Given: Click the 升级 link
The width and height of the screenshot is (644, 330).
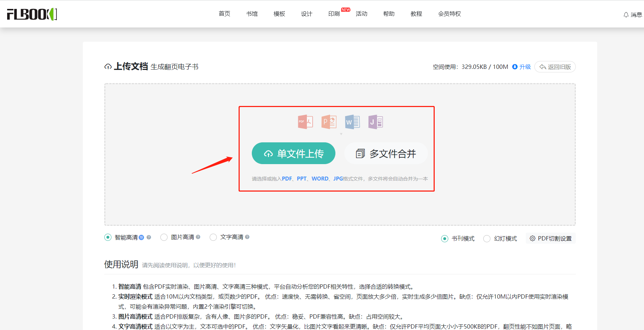Looking at the screenshot, I should pyautogui.click(x=525, y=67).
